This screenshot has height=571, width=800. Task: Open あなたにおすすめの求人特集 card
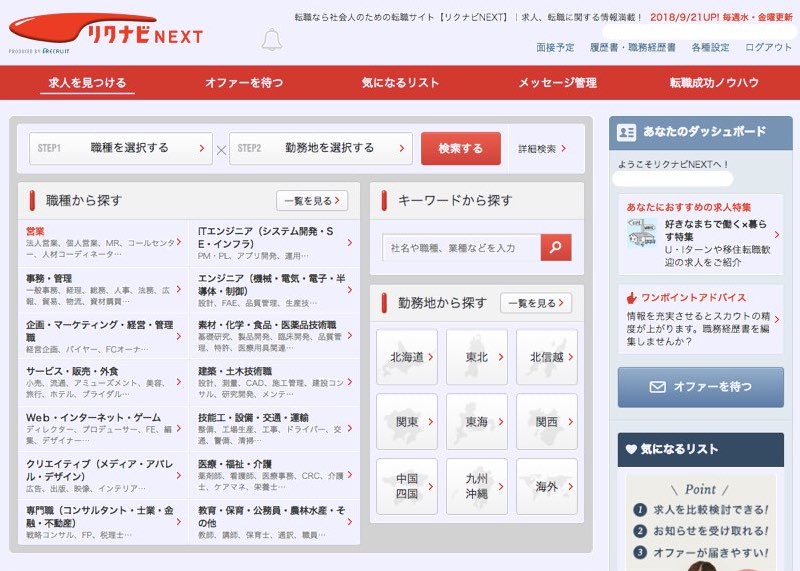click(x=701, y=235)
